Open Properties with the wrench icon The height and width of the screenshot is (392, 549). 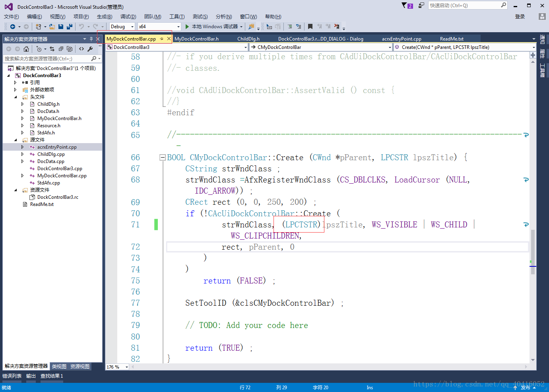click(x=90, y=49)
